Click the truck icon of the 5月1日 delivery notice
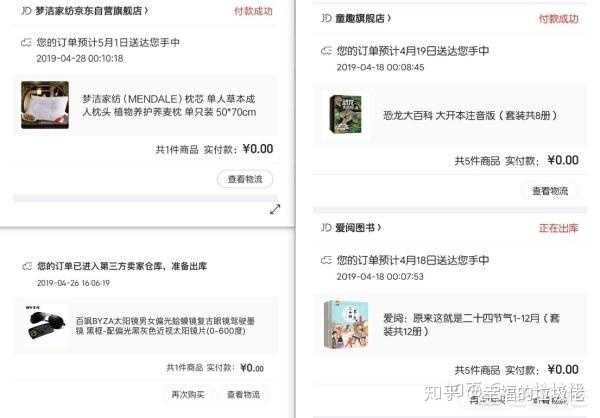This screenshot has width=600, height=418. click(26, 42)
